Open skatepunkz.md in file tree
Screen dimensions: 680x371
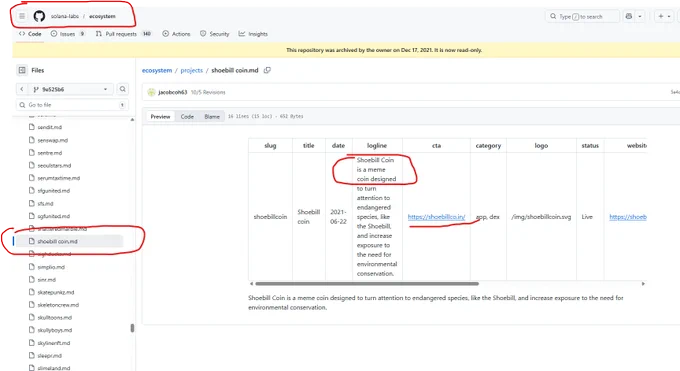(56, 292)
